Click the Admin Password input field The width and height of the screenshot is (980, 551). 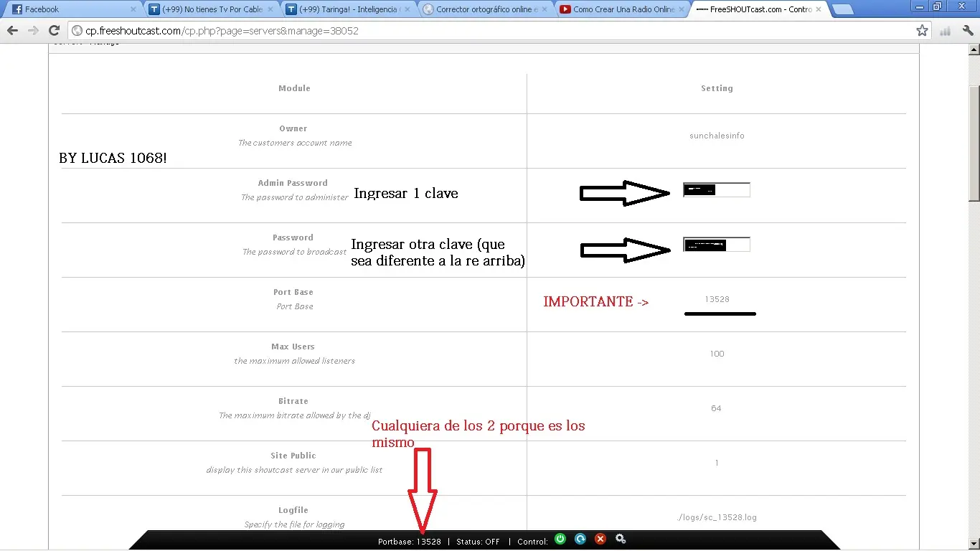coord(717,190)
